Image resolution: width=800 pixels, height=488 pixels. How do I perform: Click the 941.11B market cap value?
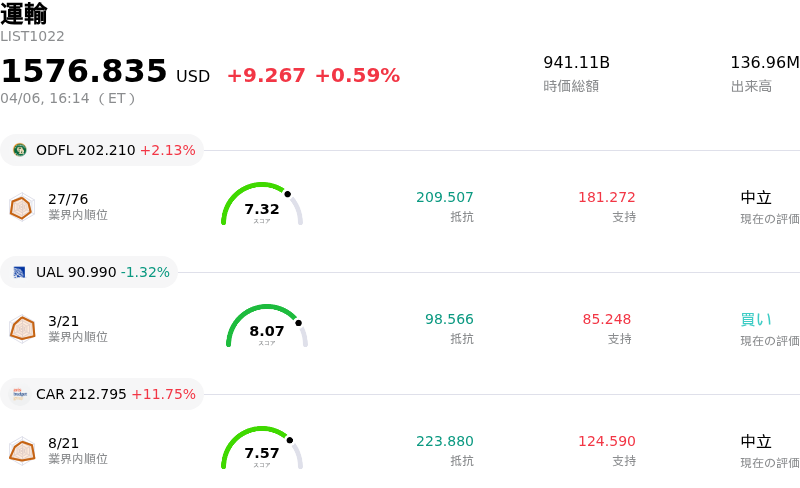(x=576, y=63)
